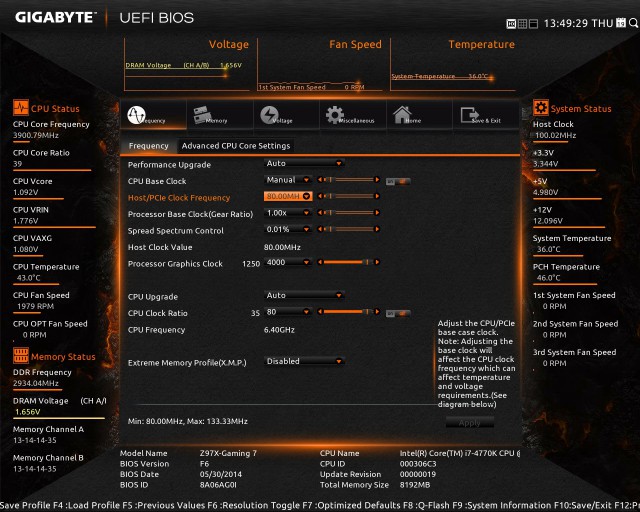Open the Extreme Memory Profile dropdown
The height and width of the screenshot is (512, 640).
[304, 361]
